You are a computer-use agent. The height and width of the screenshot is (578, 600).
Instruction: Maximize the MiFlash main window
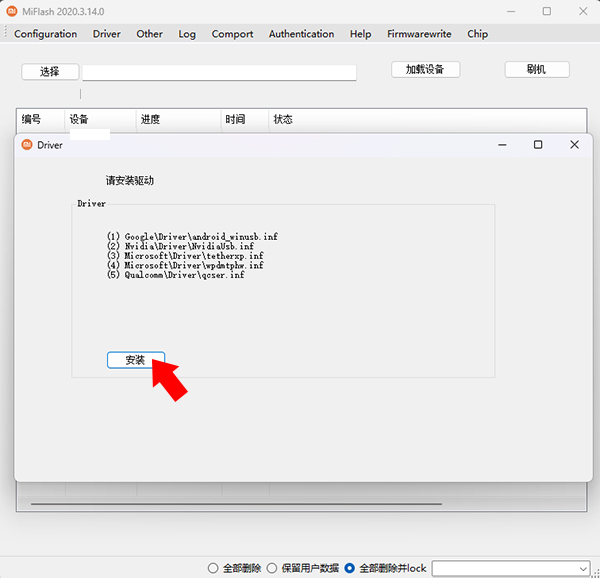547,11
